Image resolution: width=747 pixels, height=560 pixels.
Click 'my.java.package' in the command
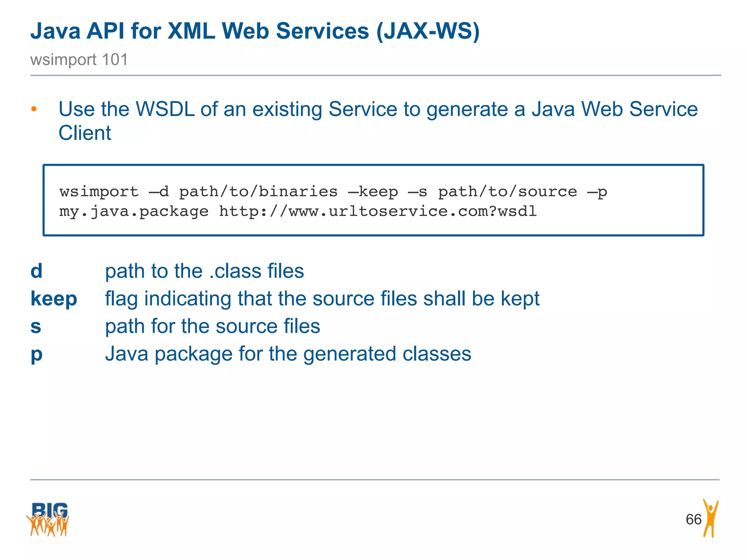click(134, 211)
